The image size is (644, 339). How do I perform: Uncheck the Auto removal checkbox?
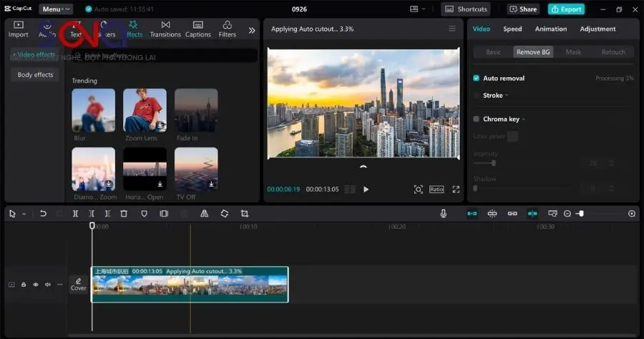tap(477, 79)
